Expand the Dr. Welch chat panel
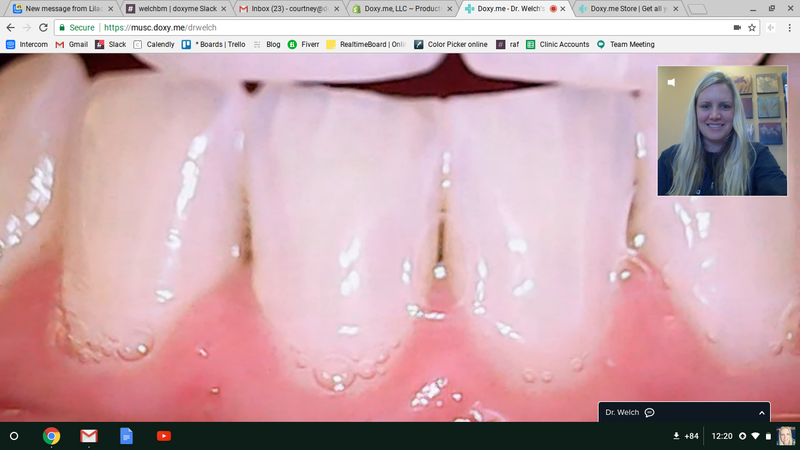The image size is (800, 450). click(x=762, y=412)
